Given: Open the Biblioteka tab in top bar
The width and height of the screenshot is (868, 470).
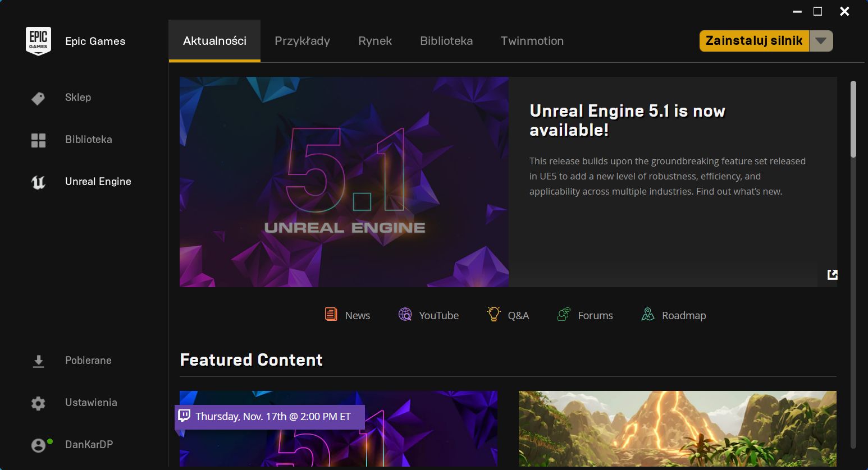Looking at the screenshot, I should point(446,41).
